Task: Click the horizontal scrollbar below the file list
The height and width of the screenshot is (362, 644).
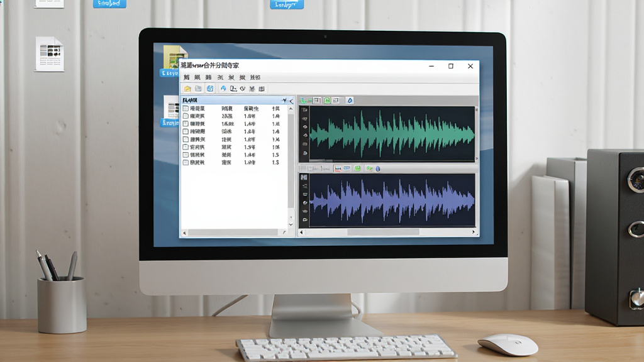Action: tap(235, 233)
